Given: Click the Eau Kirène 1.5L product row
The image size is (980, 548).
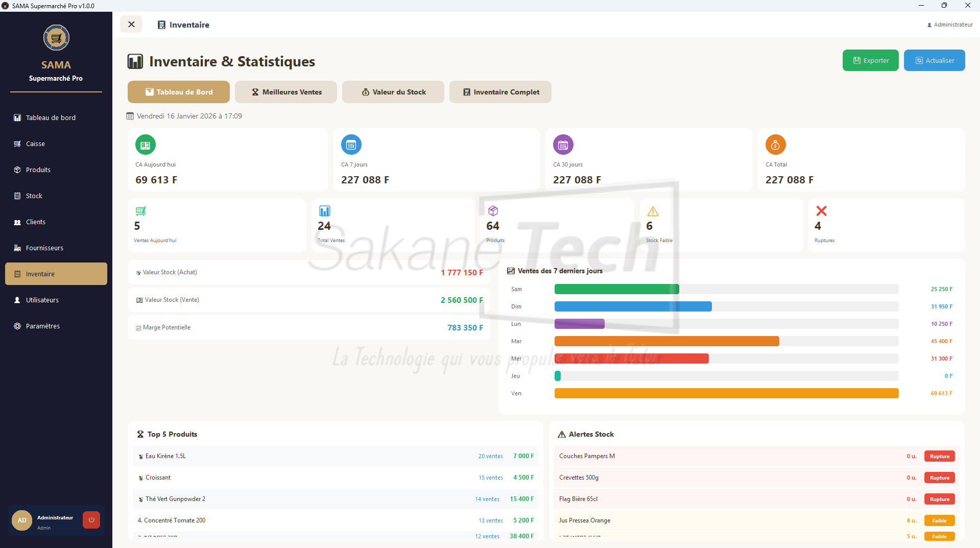Looking at the screenshot, I should point(336,456).
